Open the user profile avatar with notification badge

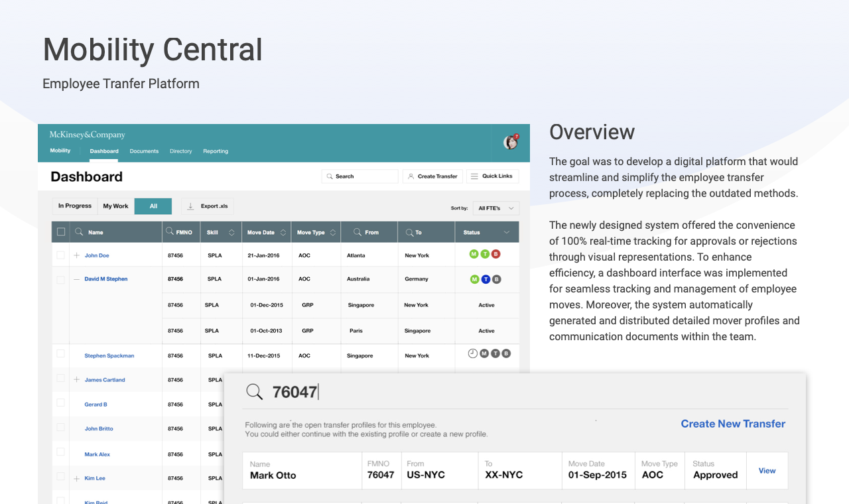(x=510, y=143)
